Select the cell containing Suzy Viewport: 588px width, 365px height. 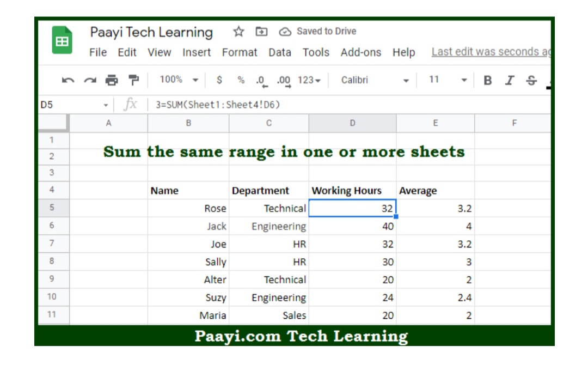point(188,297)
